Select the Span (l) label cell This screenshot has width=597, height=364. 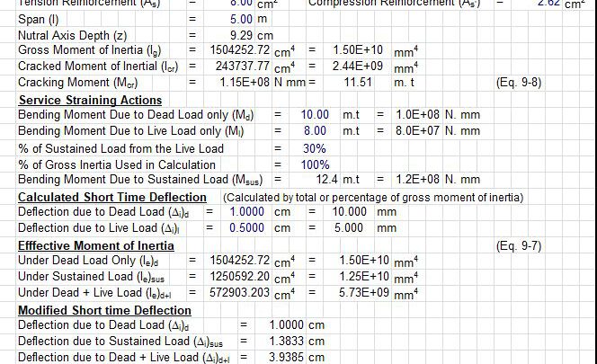click(38, 20)
